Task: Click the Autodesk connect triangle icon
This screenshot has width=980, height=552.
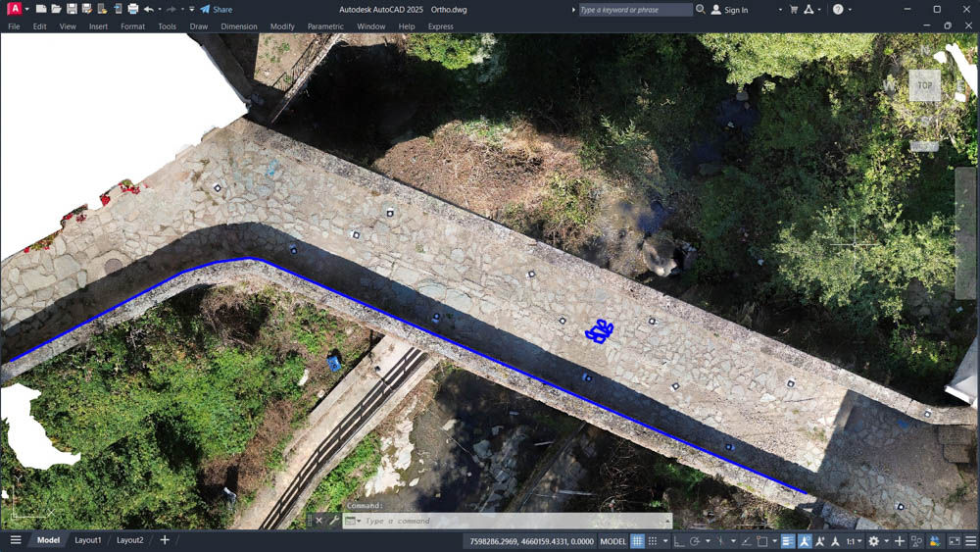Action: [808, 10]
